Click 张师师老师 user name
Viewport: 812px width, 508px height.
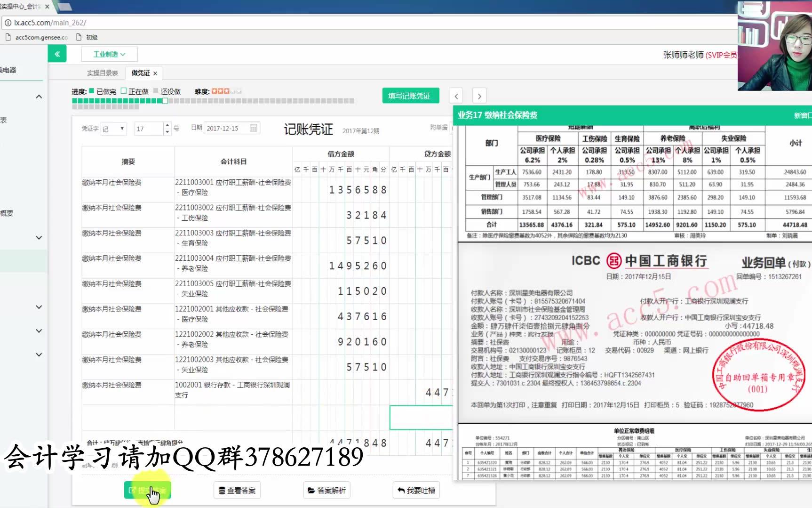coord(683,55)
